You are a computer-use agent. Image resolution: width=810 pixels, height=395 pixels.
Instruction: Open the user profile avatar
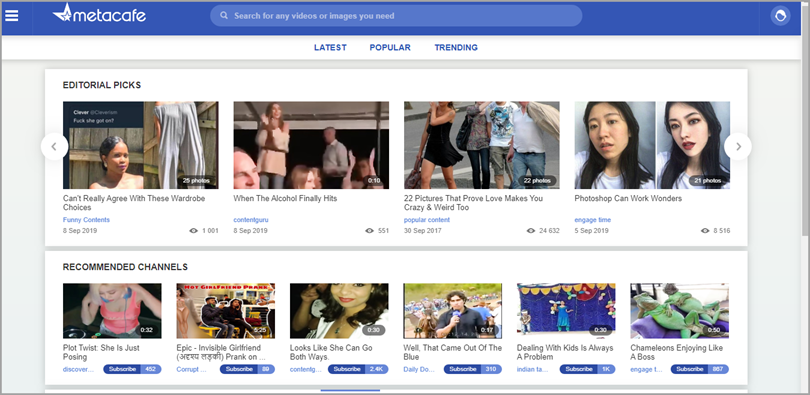pyautogui.click(x=780, y=15)
